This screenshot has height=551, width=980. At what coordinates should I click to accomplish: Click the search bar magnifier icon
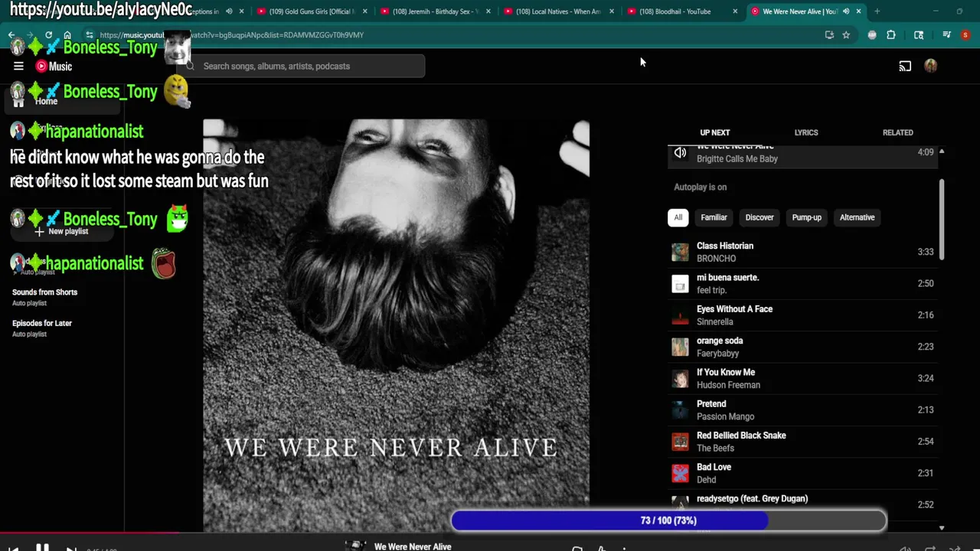[x=190, y=66]
